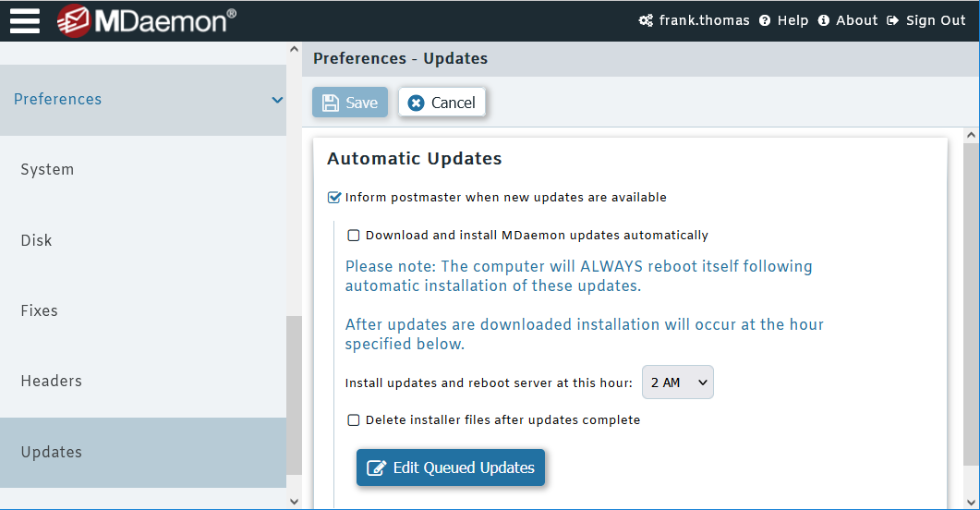Click the floppy disk Save icon
980x510 pixels.
point(331,103)
